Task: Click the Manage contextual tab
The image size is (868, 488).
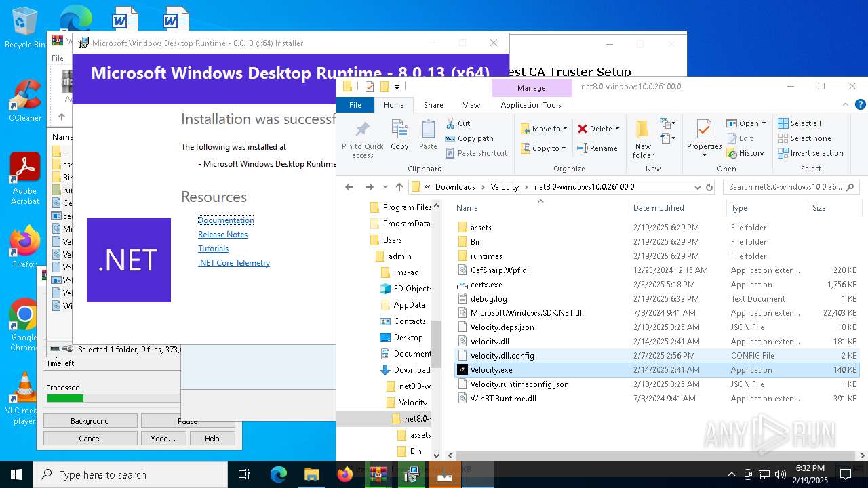Action: [x=531, y=88]
